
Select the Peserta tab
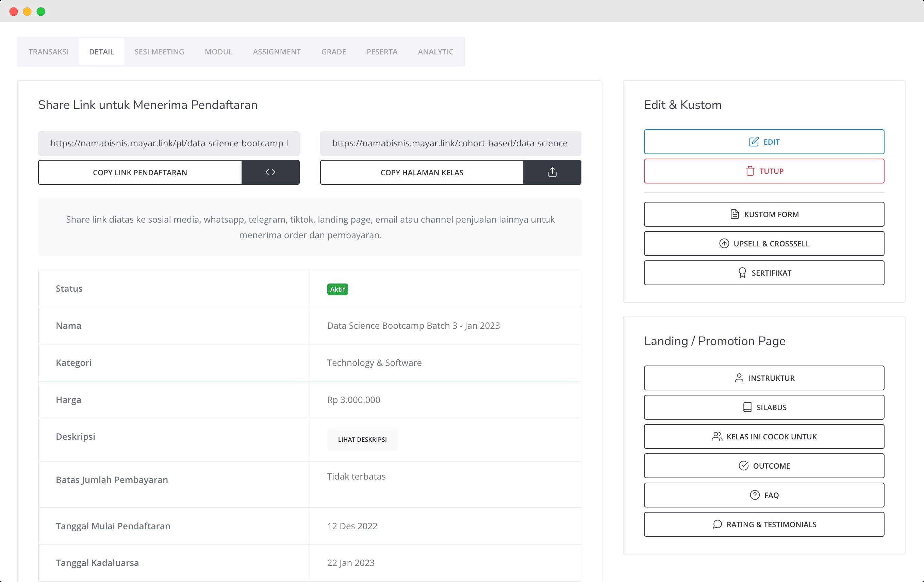(x=381, y=52)
